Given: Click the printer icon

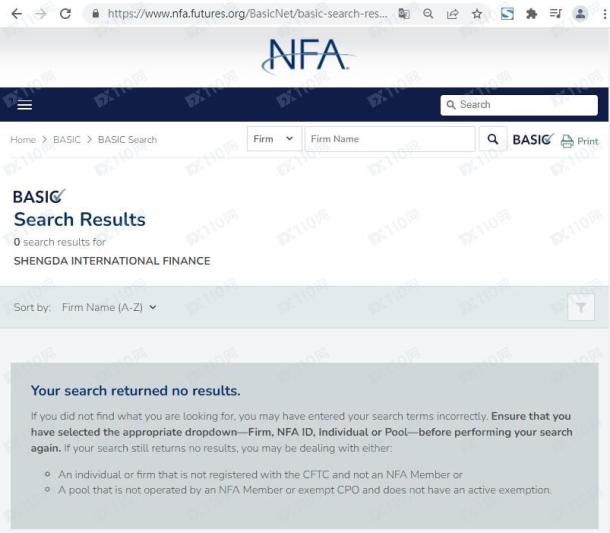Looking at the screenshot, I should pyautogui.click(x=567, y=141).
